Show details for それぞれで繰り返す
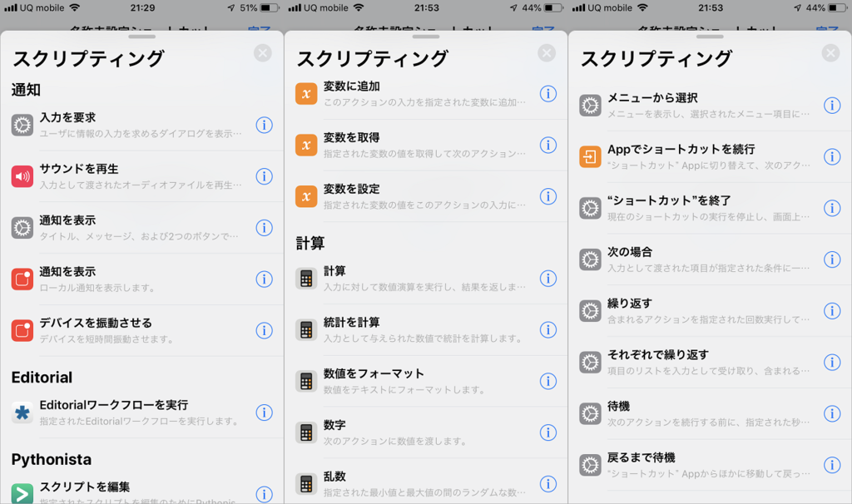Image resolution: width=852 pixels, height=504 pixels. 832,363
